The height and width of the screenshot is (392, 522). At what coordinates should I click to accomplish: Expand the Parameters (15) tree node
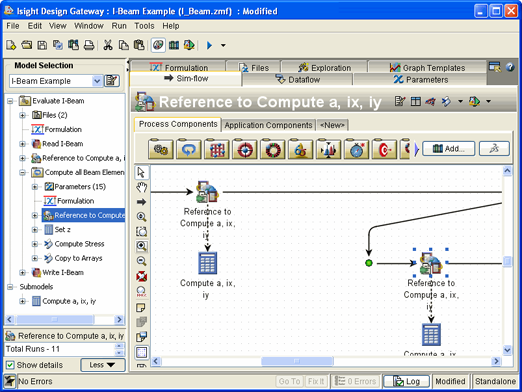tap(35, 187)
